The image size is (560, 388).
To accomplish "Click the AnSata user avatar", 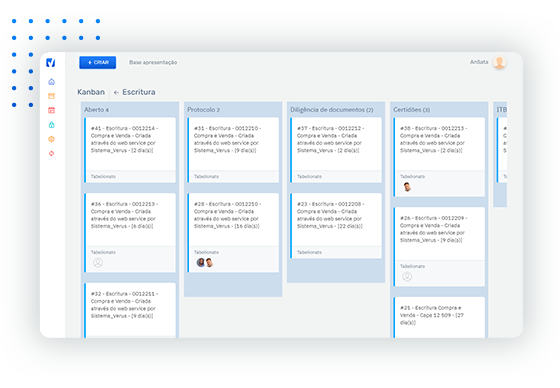I will point(499,62).
